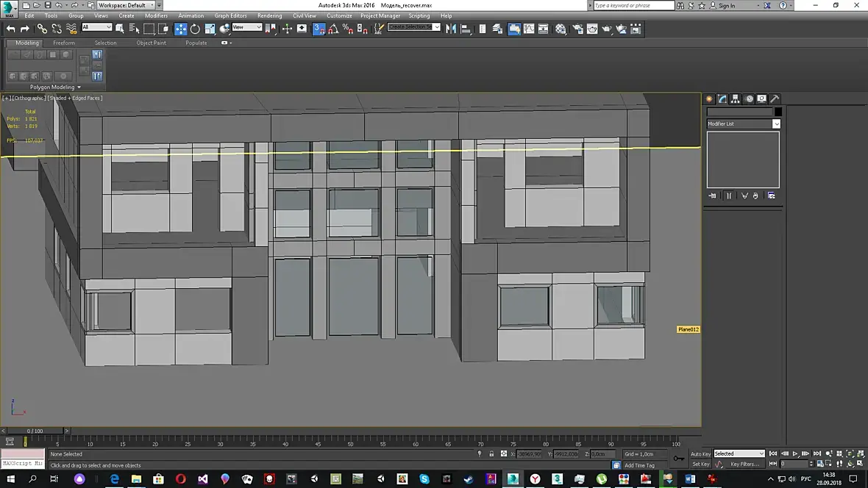Open Render Setup teapot icon
This screenshot has width=868, height=488.
click(577, 29)
